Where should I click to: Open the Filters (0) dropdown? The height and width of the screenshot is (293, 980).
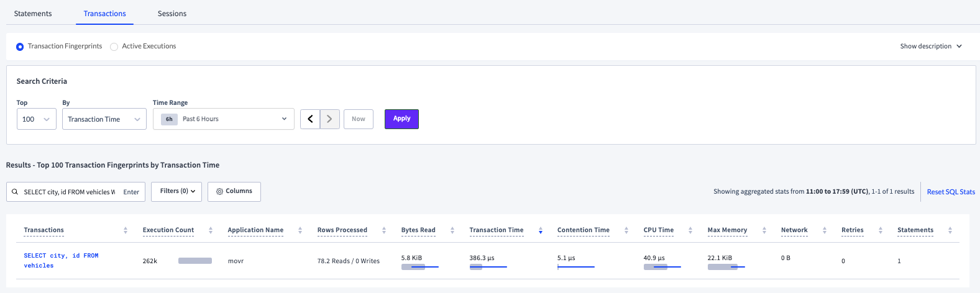176,191
